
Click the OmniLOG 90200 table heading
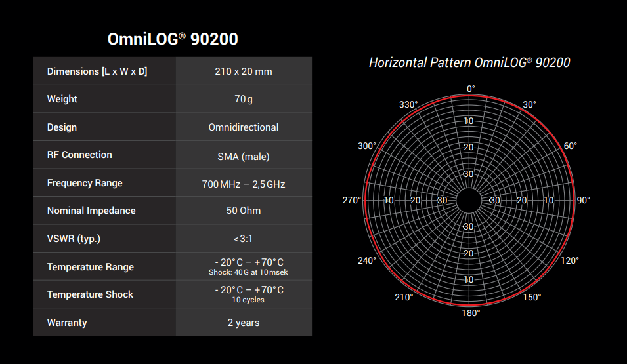click(x=173, y=39)
